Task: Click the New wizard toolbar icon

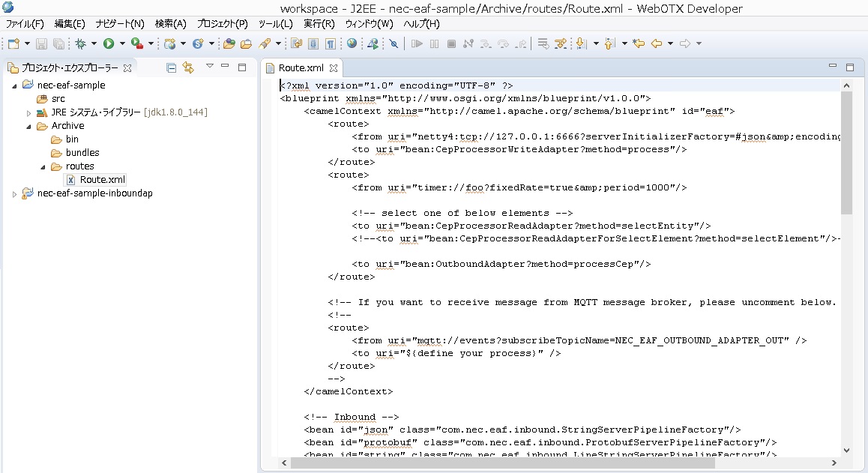Action: (x=13, y=44)
